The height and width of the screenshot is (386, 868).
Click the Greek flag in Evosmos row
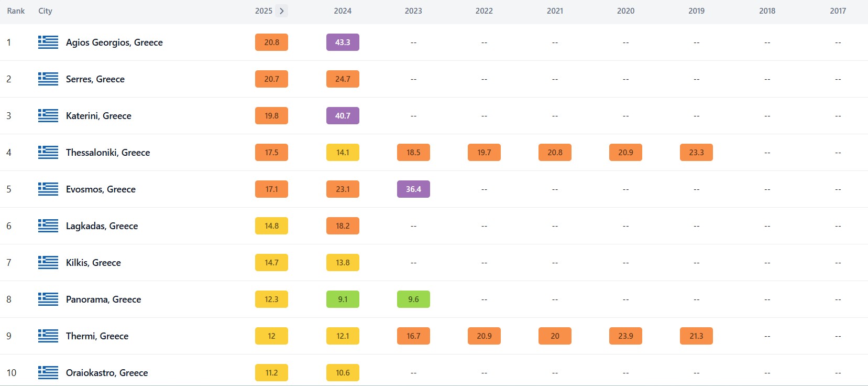pyautogui.click(x=48, y=189)
